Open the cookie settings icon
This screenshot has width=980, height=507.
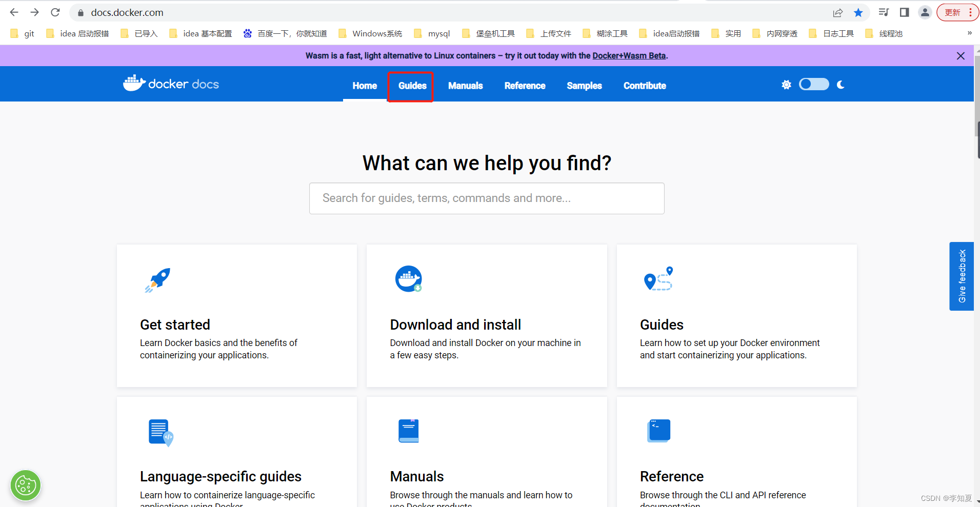coord(26,485)
